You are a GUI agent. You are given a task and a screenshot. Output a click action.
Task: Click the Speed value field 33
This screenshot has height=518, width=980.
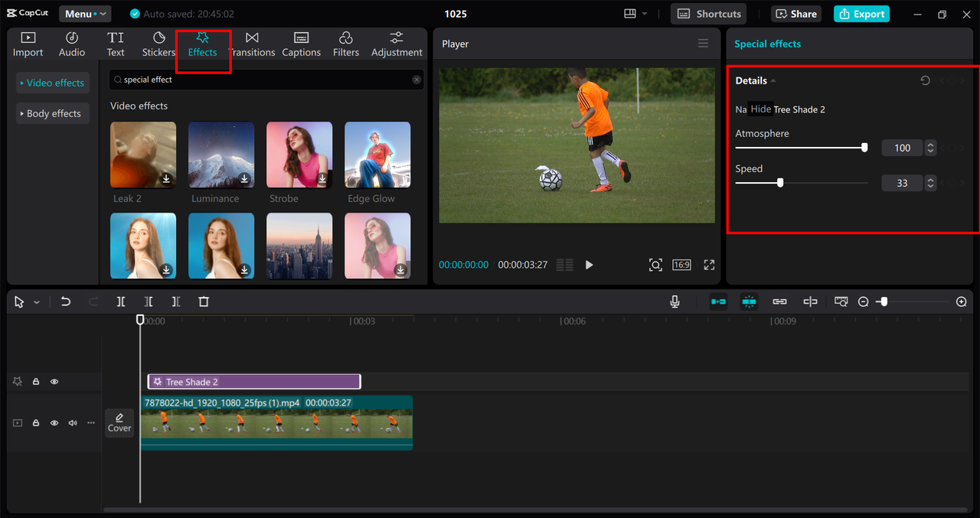point(902,183)
